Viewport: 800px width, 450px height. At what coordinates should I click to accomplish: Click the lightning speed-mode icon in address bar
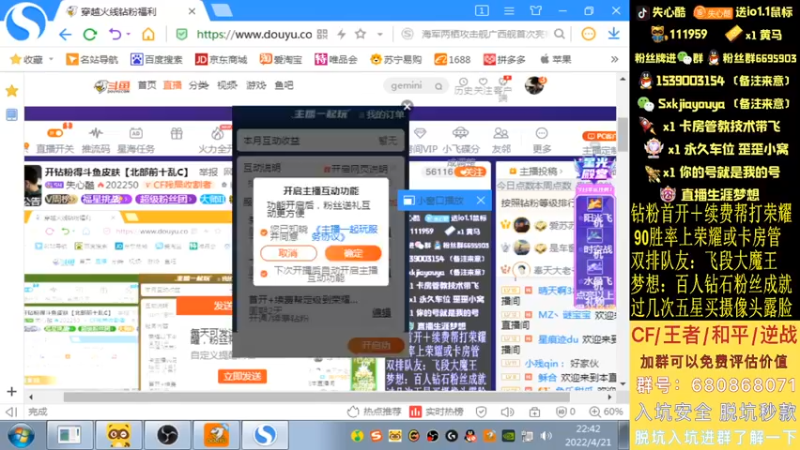(x=341, y=34)
